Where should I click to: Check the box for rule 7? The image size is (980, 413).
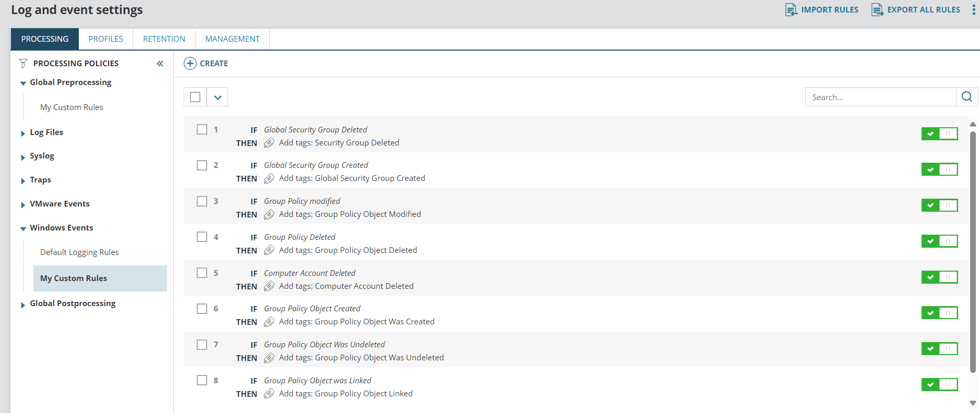pos(202,345)
